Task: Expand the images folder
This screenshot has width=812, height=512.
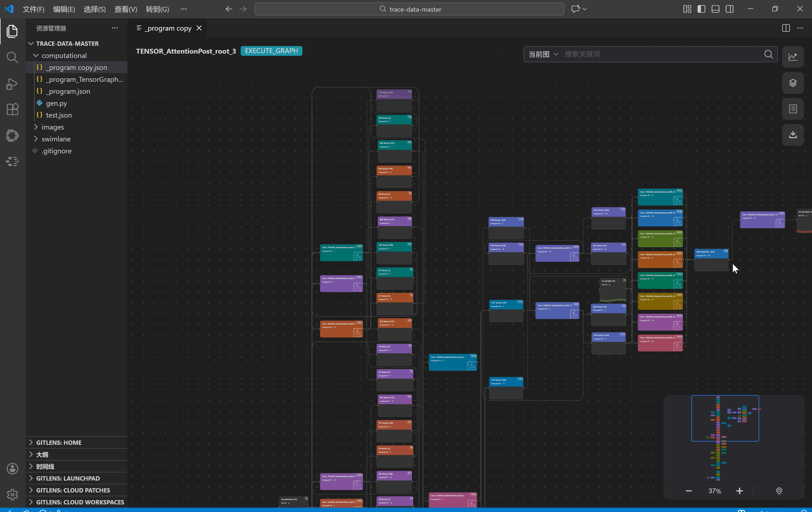Action: 52,127
